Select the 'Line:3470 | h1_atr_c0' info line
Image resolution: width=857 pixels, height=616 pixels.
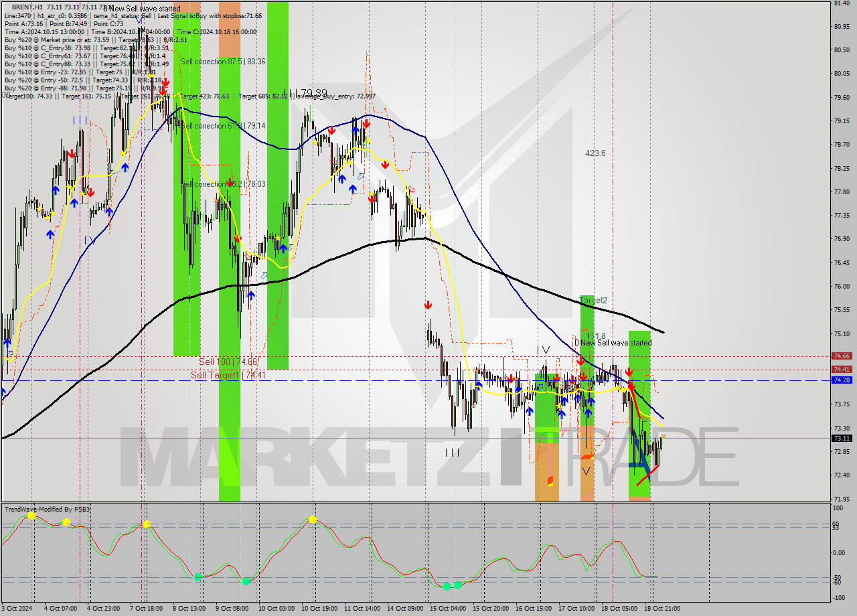[x=133, y=15]
